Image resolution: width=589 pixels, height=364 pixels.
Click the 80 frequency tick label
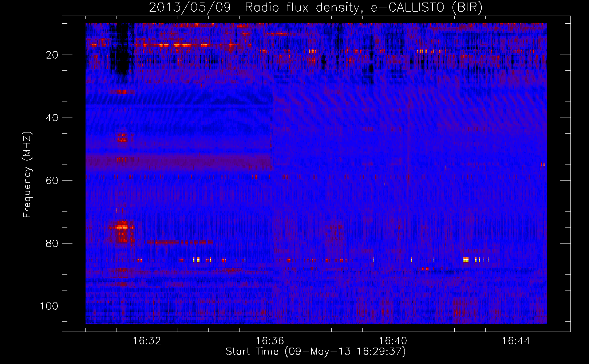tap(52, 244)
